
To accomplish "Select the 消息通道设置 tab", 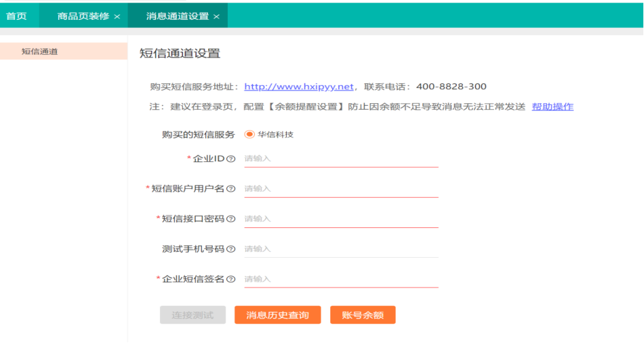I will pos(177,16).
